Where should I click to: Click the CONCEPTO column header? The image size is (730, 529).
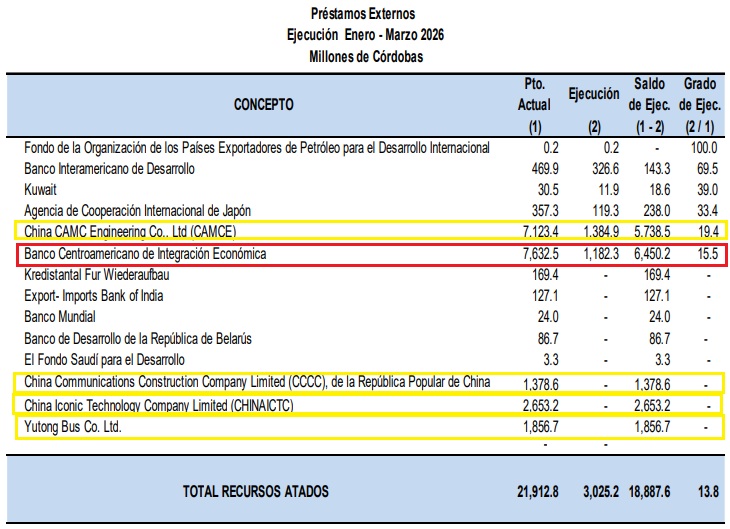point(264,104)
